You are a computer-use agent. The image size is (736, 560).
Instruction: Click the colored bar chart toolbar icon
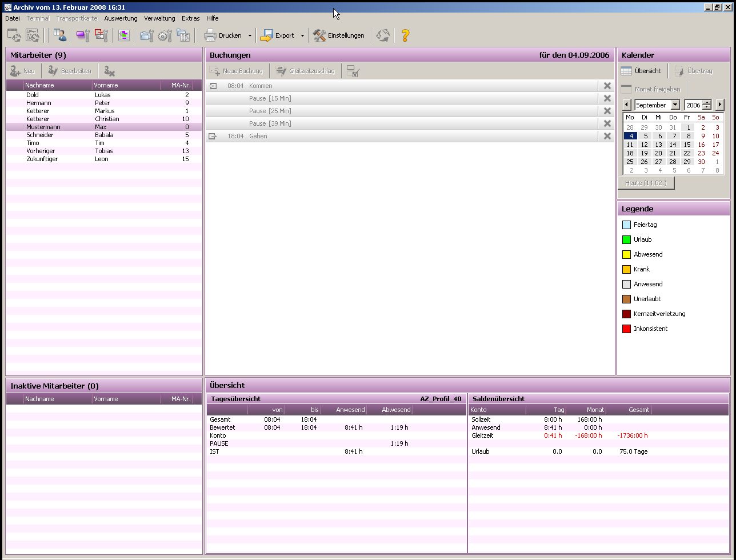click(124, 35)
